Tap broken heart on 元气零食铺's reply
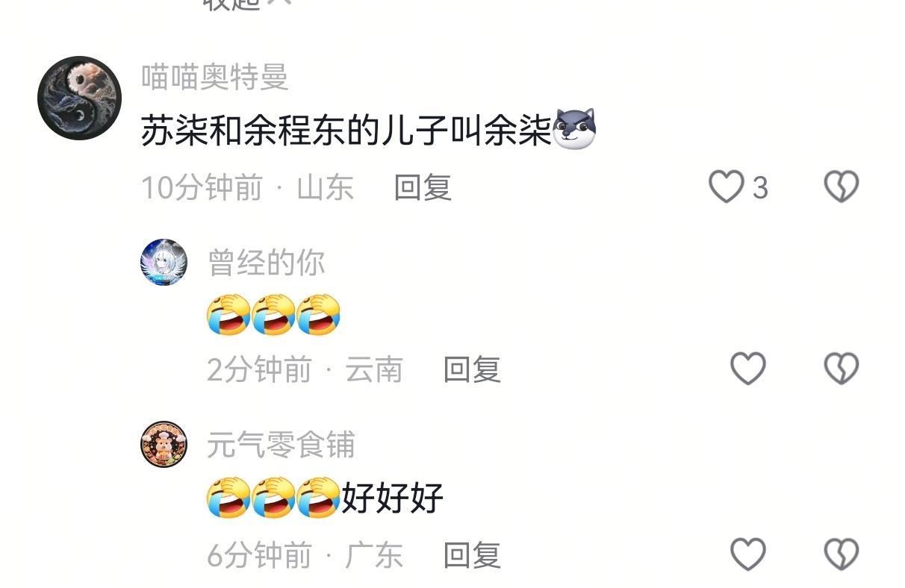905x588 pixels. [x=842, y=554]
